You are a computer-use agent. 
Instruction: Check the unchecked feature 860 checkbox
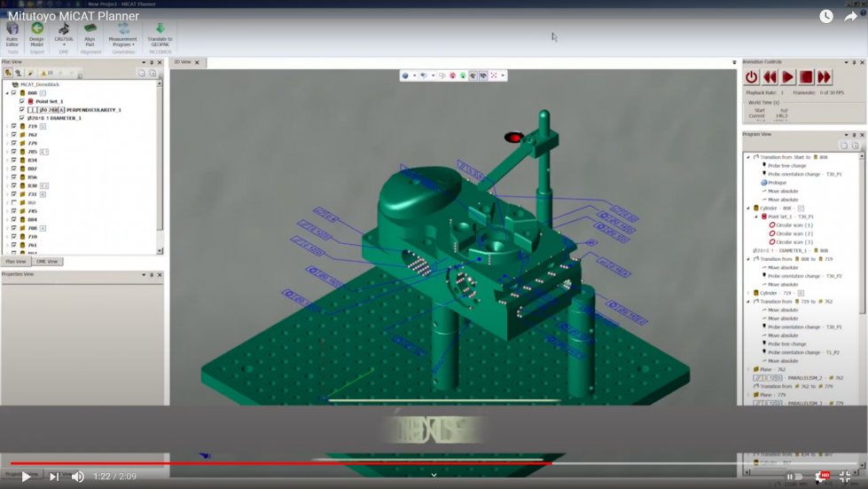click(x=14, y=202)
